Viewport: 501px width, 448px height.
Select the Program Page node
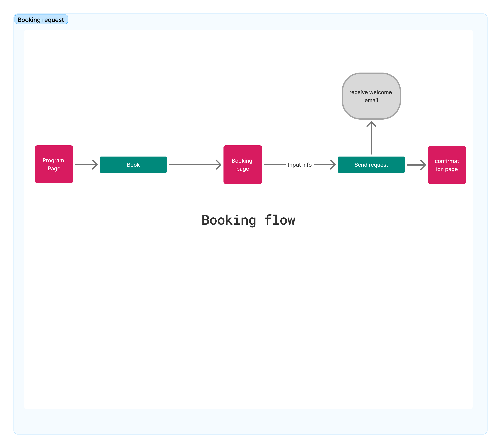pyautogui.click(x=54, y=164)
